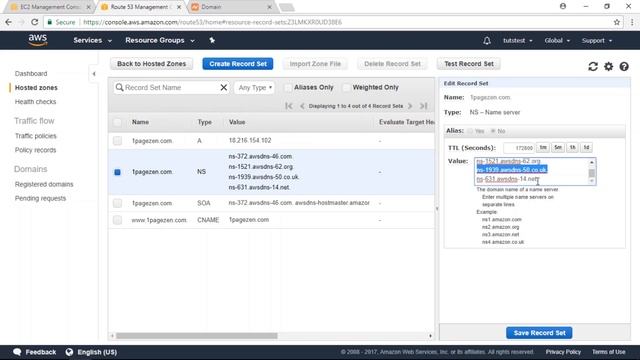640x360 pixels.
Task: Open the Privacy Policy link
Action: click(x=563, y=352)
